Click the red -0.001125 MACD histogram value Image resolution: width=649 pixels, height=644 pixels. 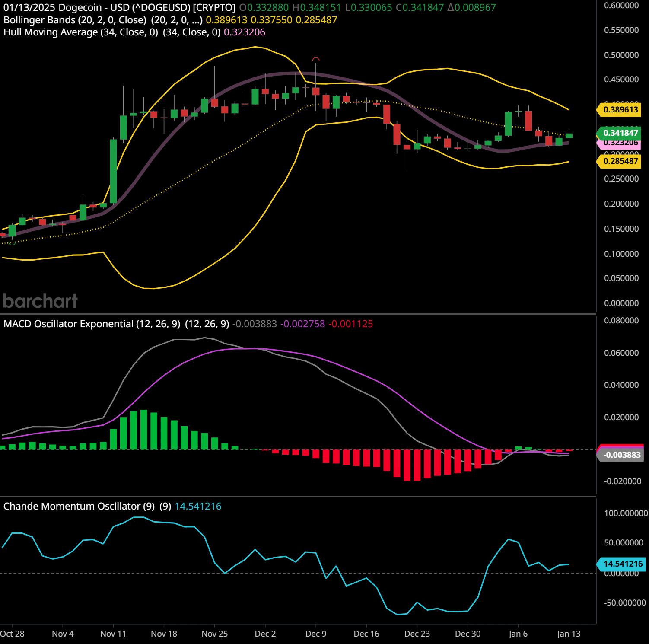[351, 324]
